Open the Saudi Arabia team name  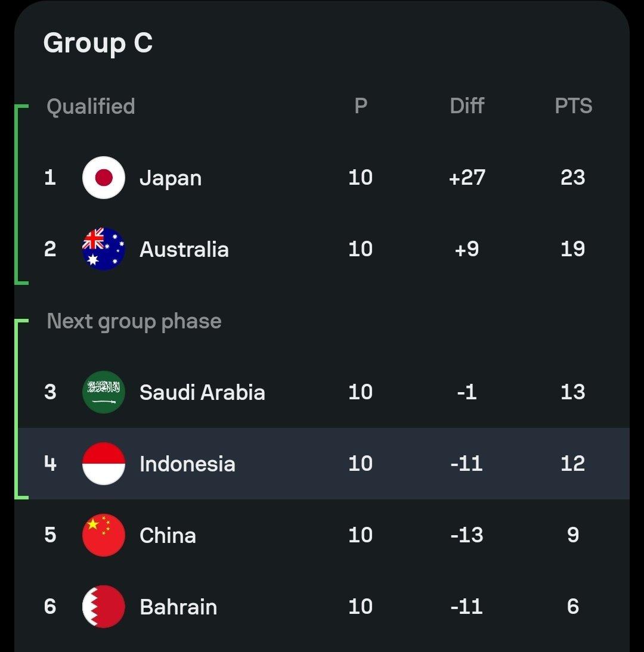(x=202, y=393)
